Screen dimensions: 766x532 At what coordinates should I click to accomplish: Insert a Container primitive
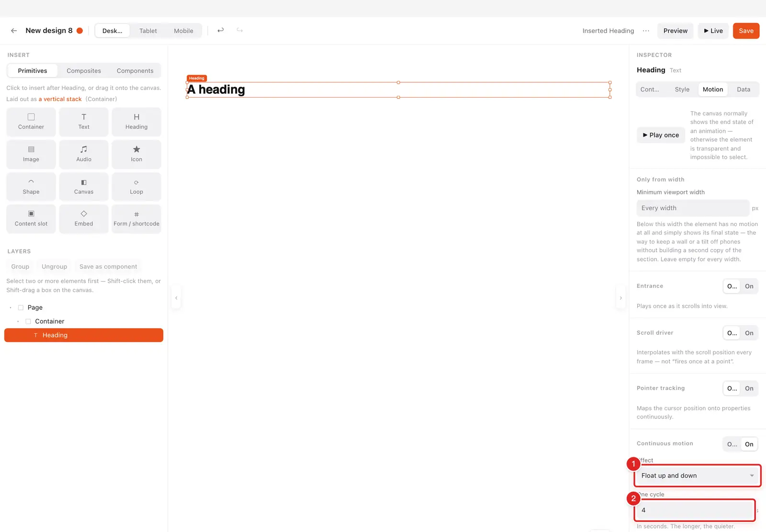click(31, 122)
